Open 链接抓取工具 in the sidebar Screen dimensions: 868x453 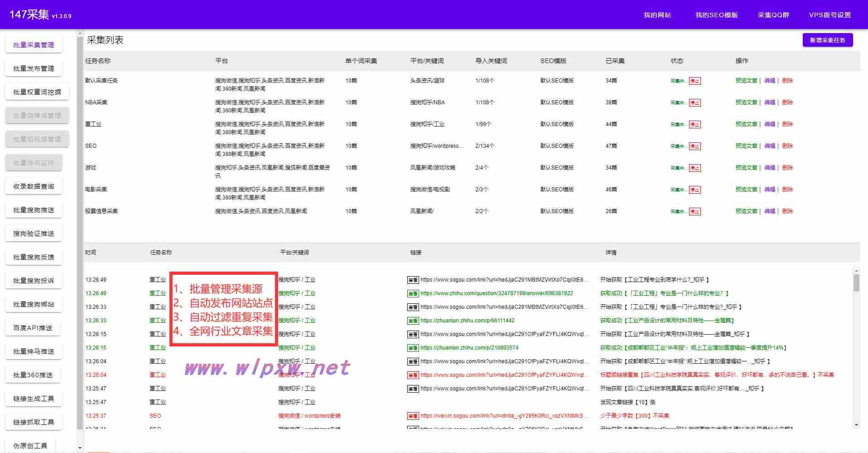coord(34,422)
